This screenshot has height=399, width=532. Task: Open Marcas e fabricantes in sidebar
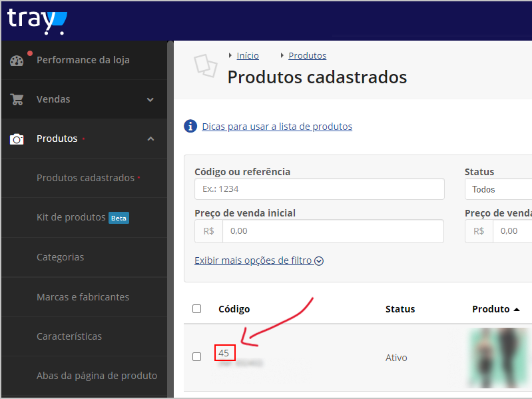tap(84, 297)
